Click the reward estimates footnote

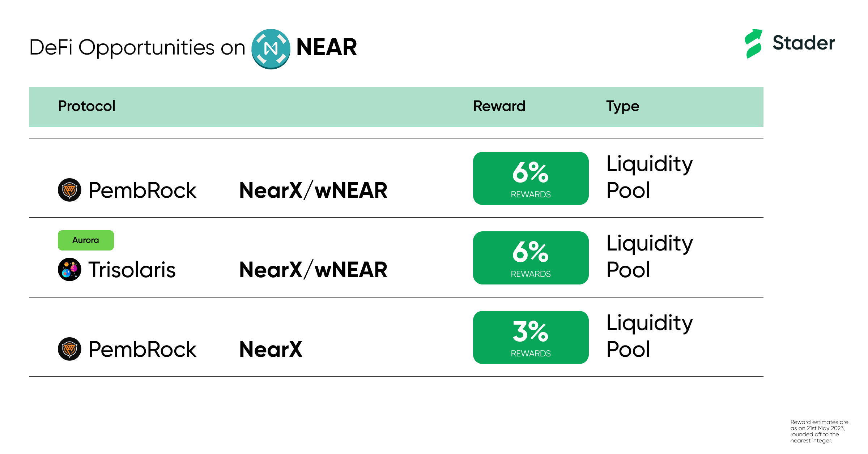point(819,431)
